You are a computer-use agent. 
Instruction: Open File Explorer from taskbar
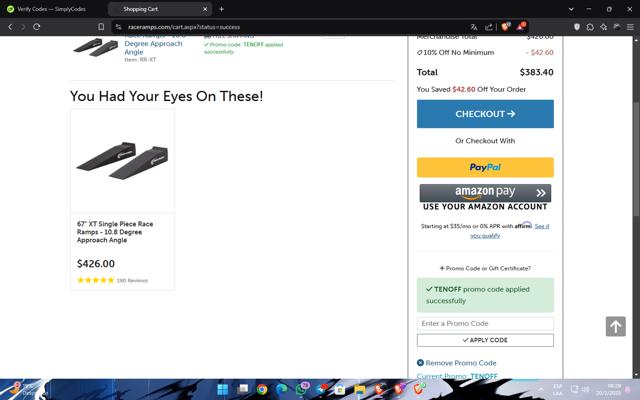pos(360,389)
